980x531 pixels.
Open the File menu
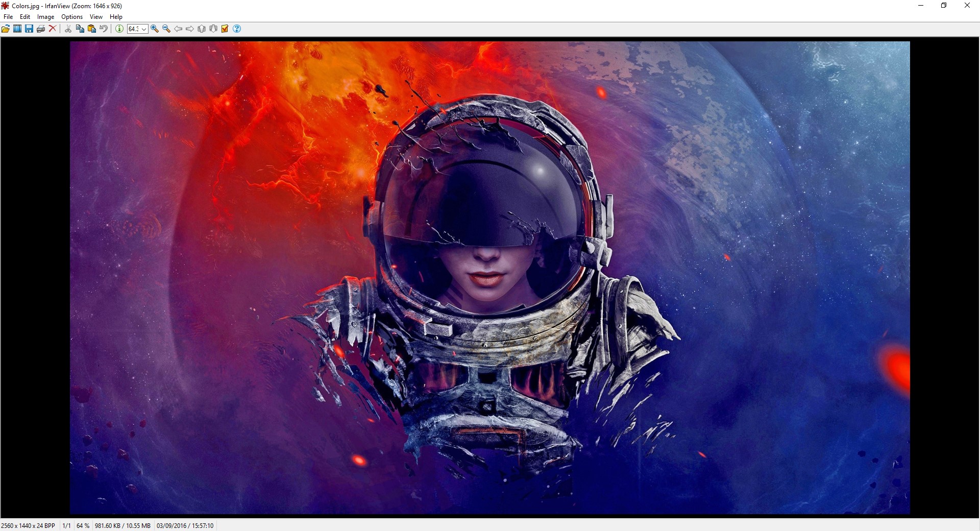pyautogui.click(x=8, y=17)
